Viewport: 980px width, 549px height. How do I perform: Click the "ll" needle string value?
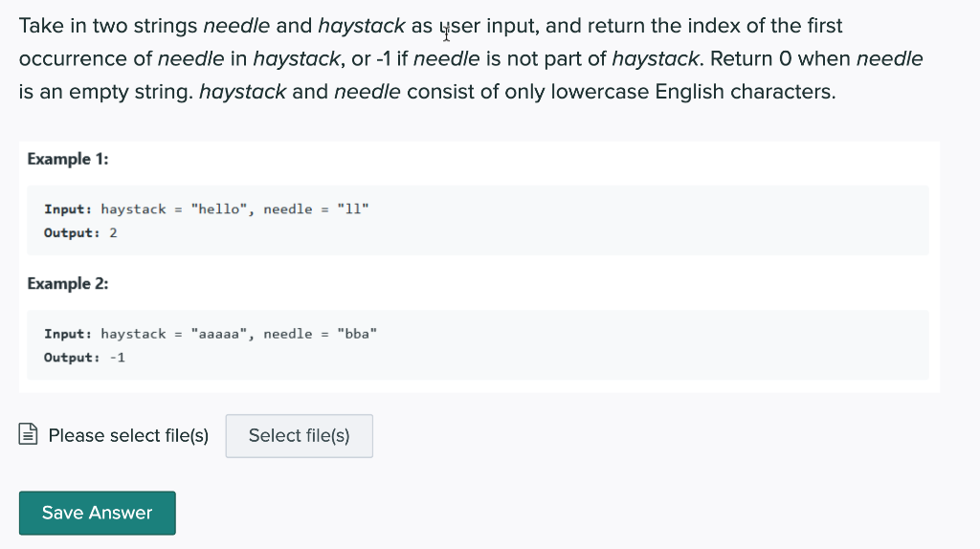click(x=352, y=209)
